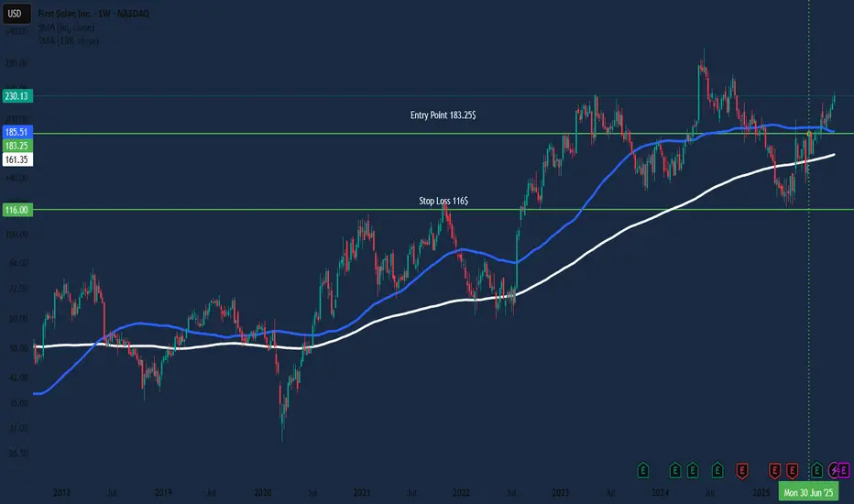Click the purple upcoming earnings E icon
Viewport: 854px width, 504px height.
(844, 470)
